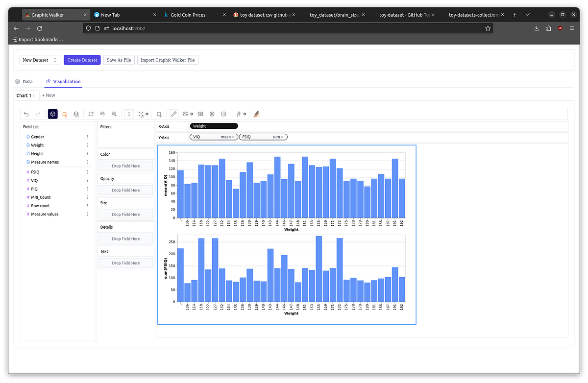Image resolution: width=588 pixels, height=383 pixels.
Task: Undo the last chart change
Action: [26, 114]
